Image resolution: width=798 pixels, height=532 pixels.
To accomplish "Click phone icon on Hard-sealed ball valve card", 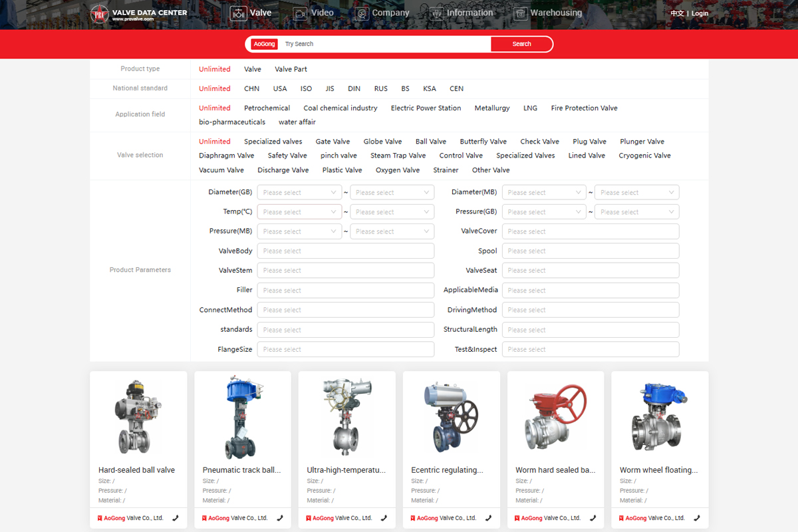I will [176, 518].
